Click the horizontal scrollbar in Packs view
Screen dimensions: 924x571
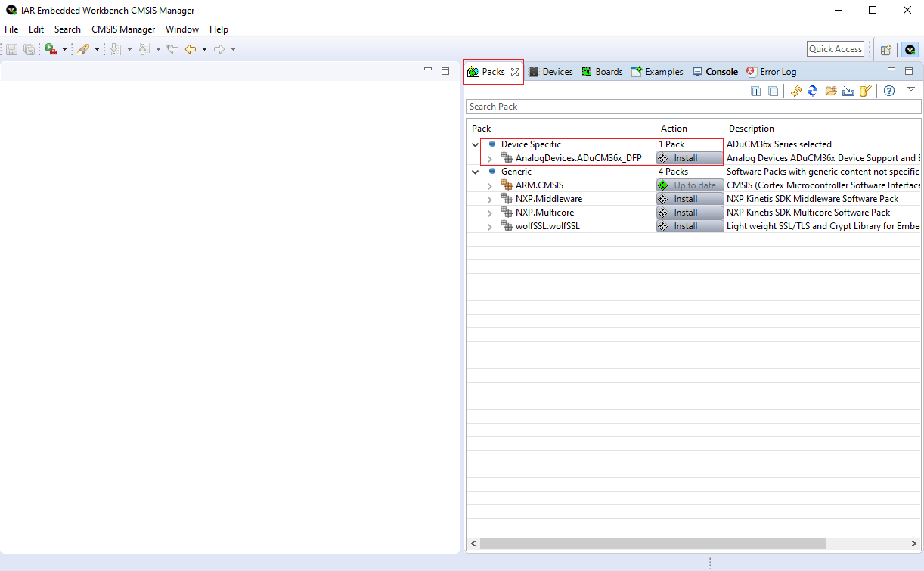coord(653,543)
